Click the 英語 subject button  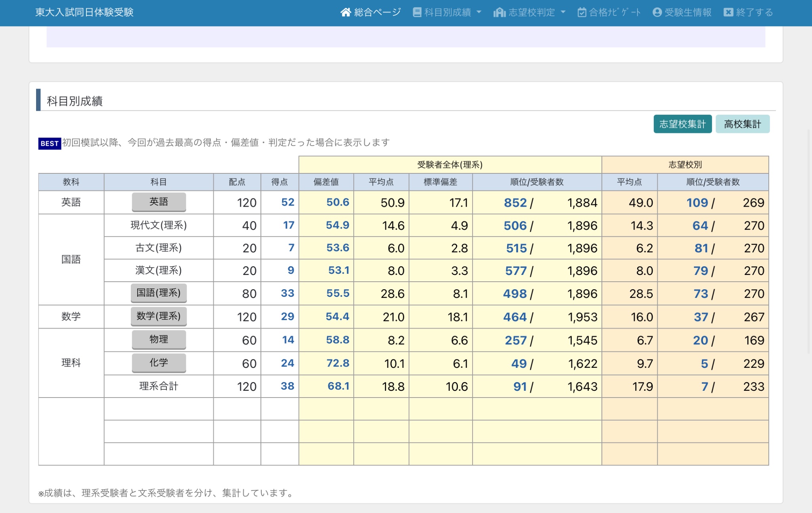pos(159,202)
